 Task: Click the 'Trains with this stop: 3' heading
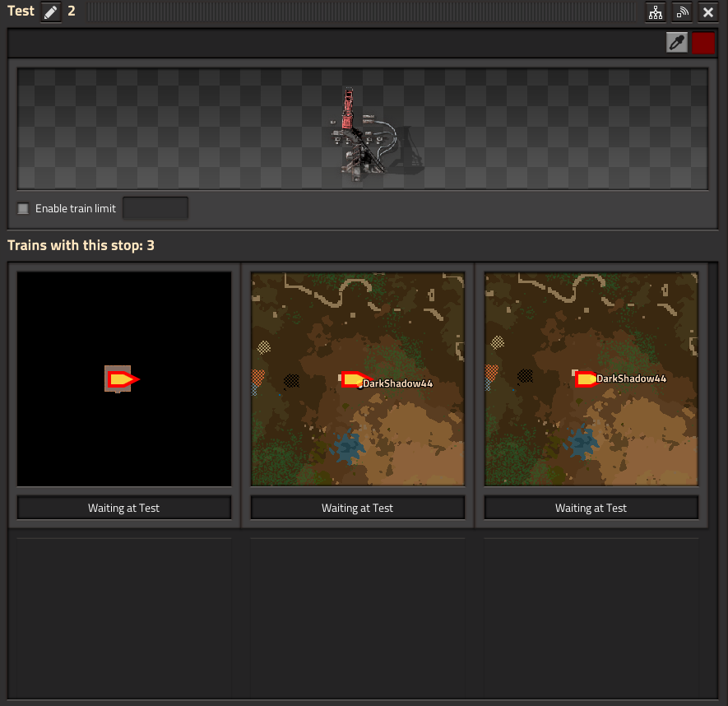tap(81, 245)
